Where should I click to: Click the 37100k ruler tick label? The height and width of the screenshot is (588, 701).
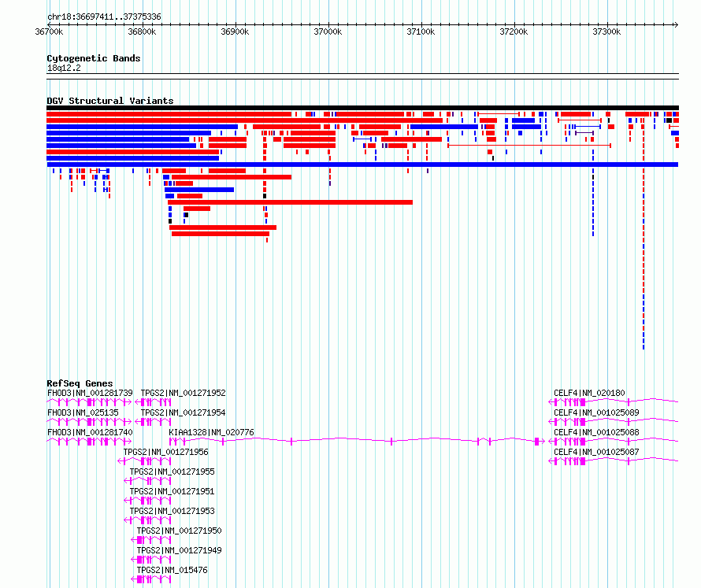pos(421,31)
